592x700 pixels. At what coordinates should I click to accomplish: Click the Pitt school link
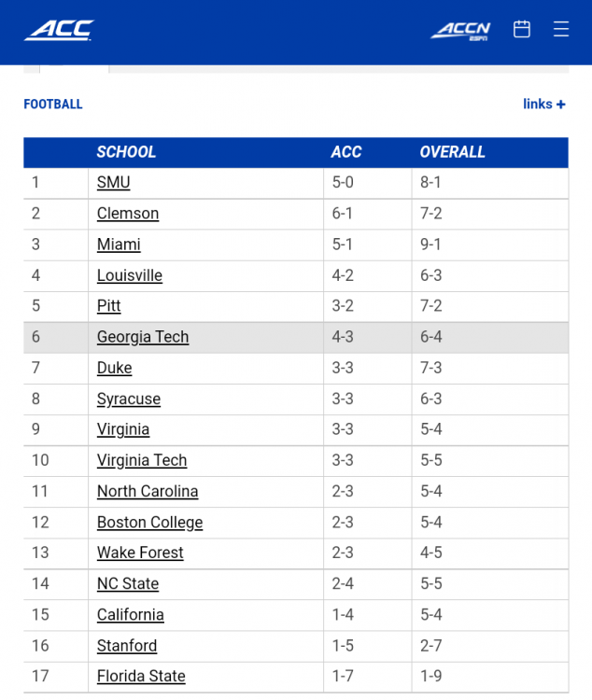pyautogui.click(x=109, y=306)
